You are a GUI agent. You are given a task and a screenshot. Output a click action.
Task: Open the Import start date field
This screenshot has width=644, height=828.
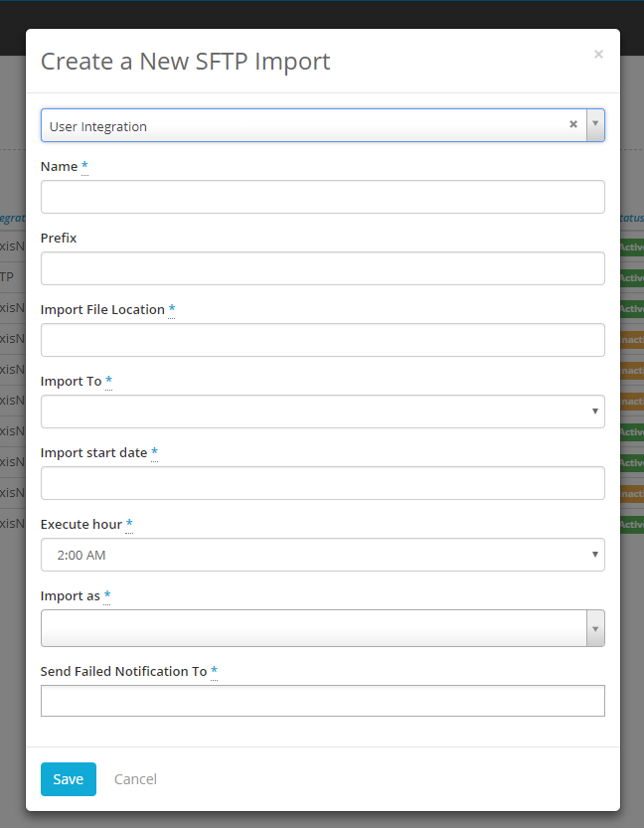pos(322,482)
